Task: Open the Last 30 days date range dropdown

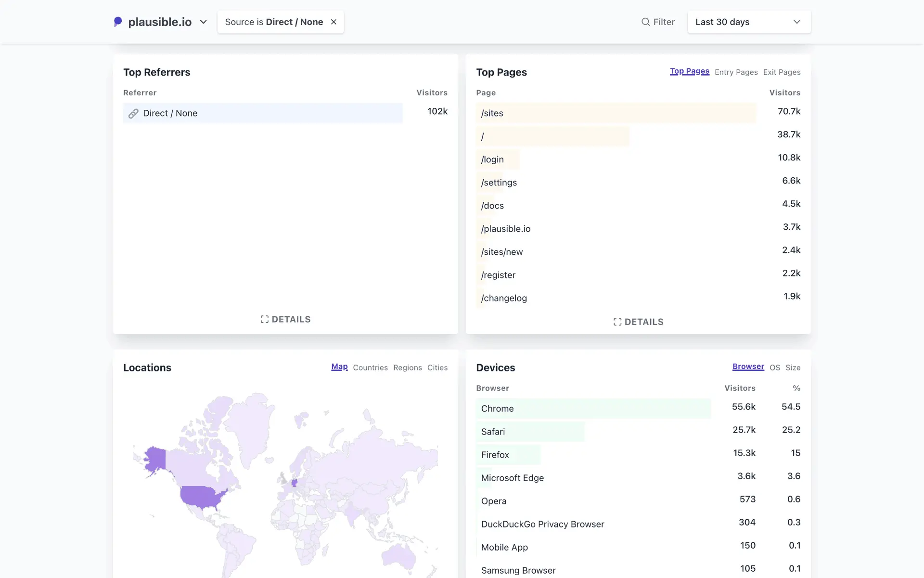Action: click(x=749, y=22)
